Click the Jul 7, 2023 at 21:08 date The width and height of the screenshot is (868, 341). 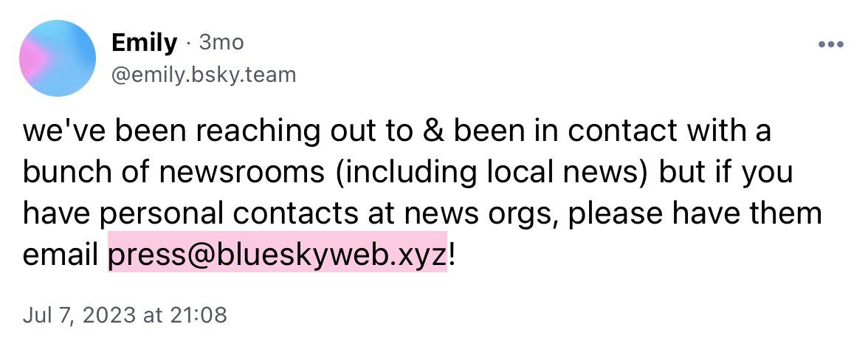point(125,315)
